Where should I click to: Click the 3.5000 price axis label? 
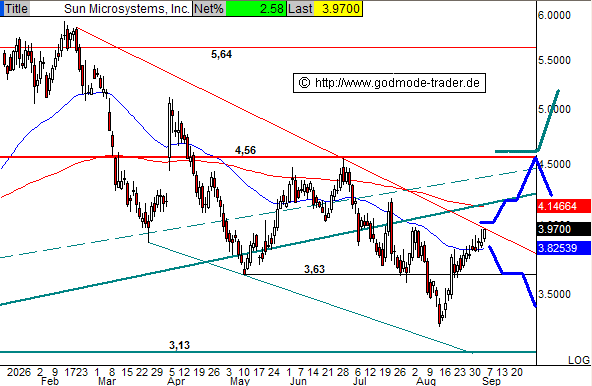(554, 294)
